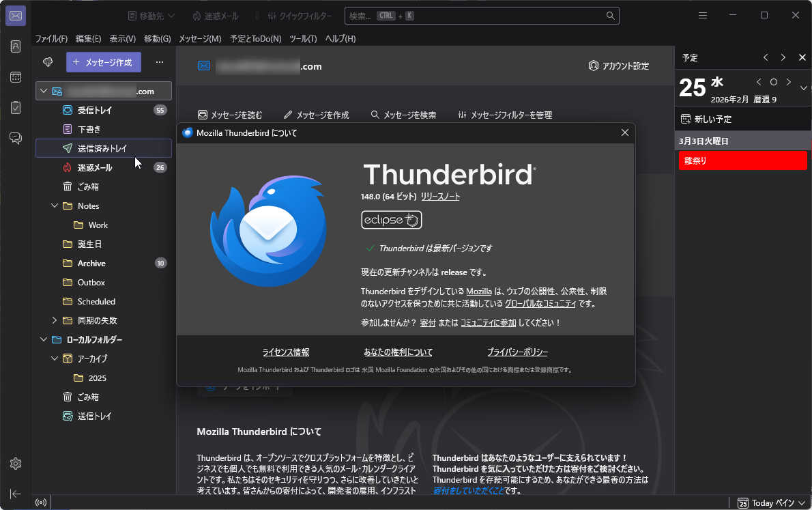Screen dimensions: 812x510
Task: Open the リリースノート link
Action: (x=440, y=196)
